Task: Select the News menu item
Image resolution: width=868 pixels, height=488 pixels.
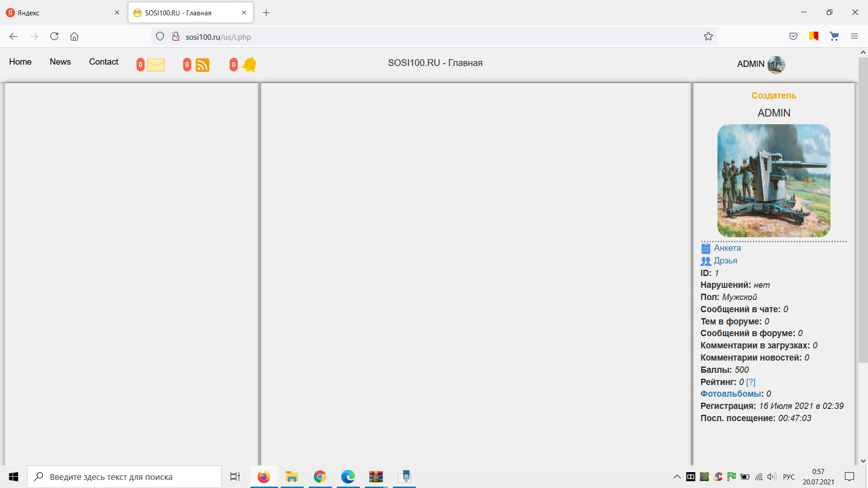Action: pyautogui.click(x=60, y=62)
